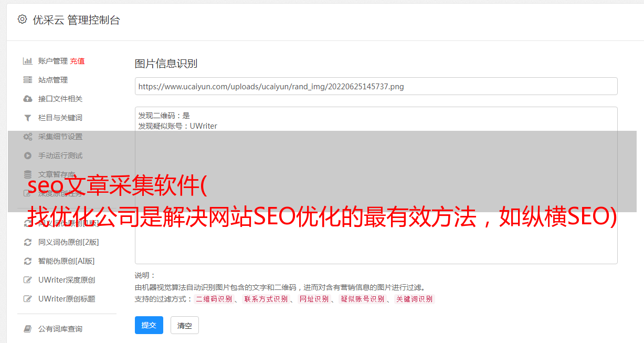Open UWriter深度原创 menu item
The image size is (644, 343).
[67, 280]
